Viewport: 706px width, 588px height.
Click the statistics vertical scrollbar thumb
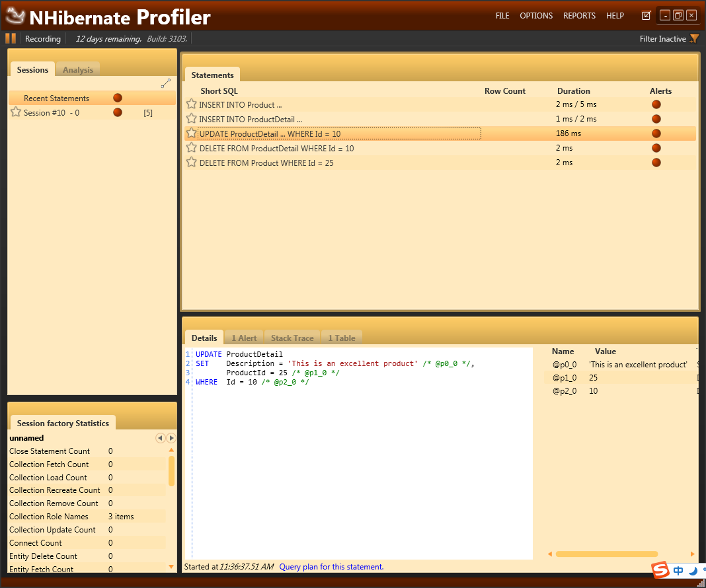(x=171, y=471)
